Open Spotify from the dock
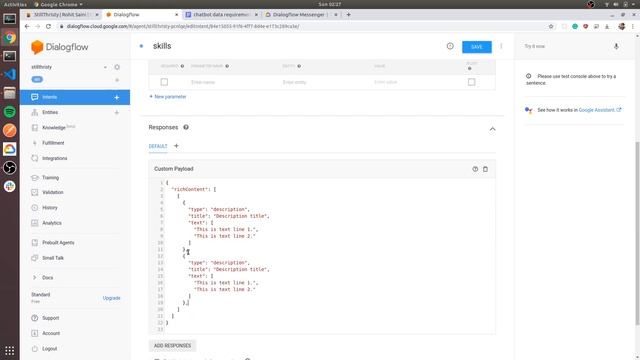Viewport: 640px width, 360px height. click(x=9, y=112)
